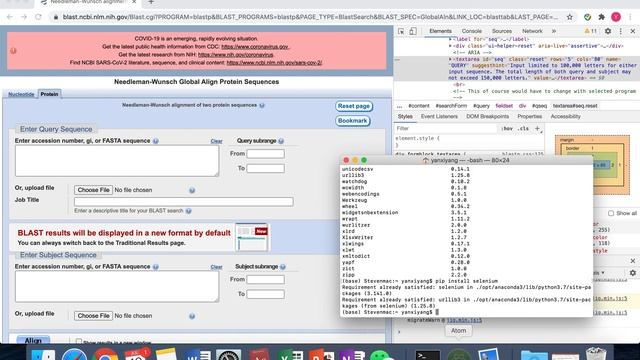Image resolution: width=640 pixels, height=360 pixels.
Task: Click the Query subrange From field
Action: point(265,154)
